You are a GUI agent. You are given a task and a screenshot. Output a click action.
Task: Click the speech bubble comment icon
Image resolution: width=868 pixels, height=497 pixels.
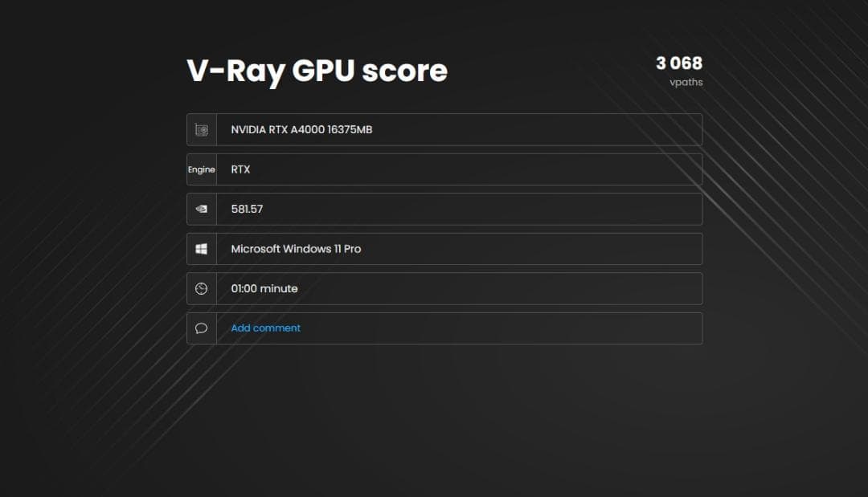200,328
